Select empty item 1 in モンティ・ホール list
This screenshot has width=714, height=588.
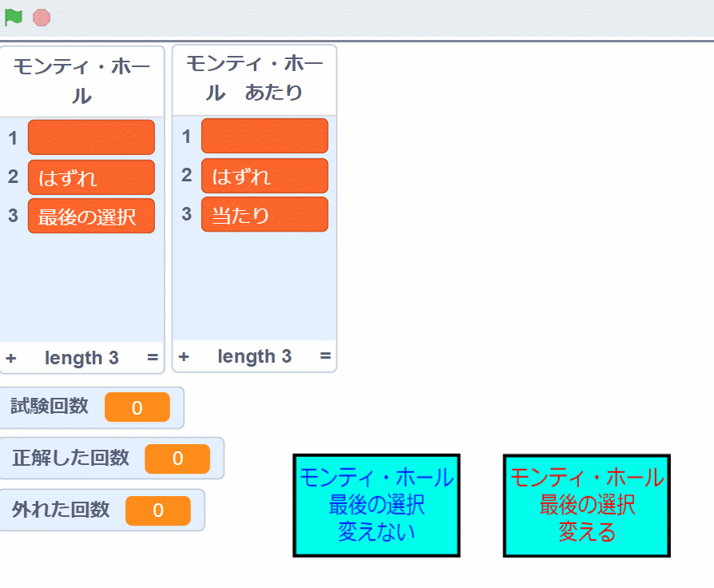click(92, 137)
